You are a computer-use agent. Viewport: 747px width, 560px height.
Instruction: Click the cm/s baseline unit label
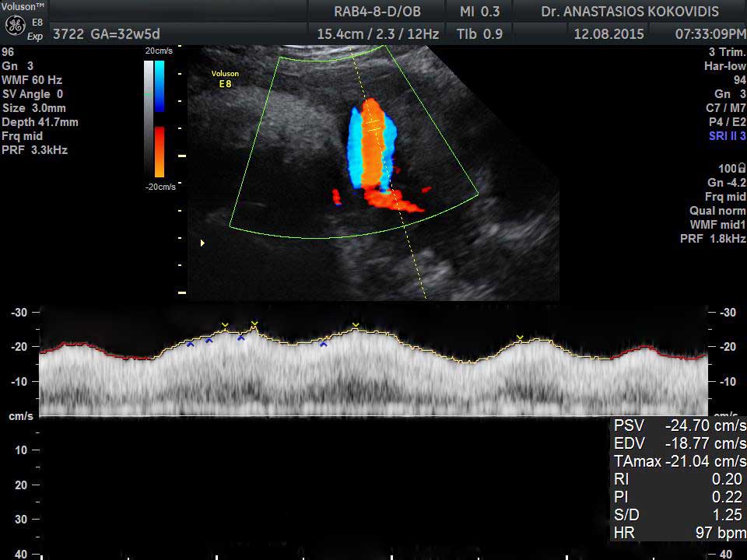[21, 416]
